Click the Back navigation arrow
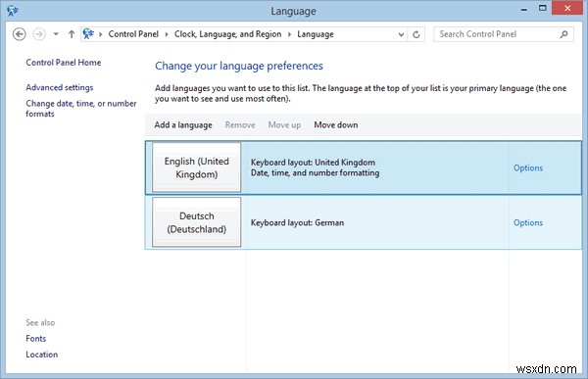This screenshot has height=379, width=588. coord(20,34)
